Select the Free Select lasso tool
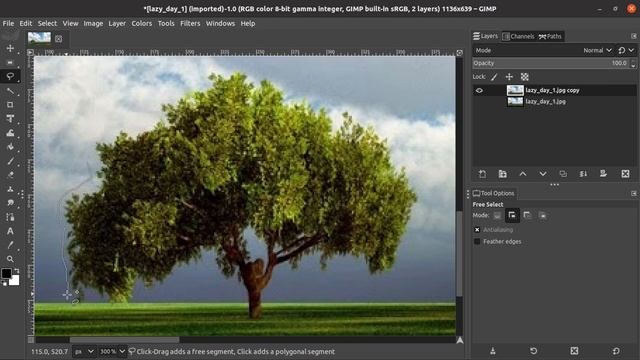640x360 pixels. pos(10,76)
